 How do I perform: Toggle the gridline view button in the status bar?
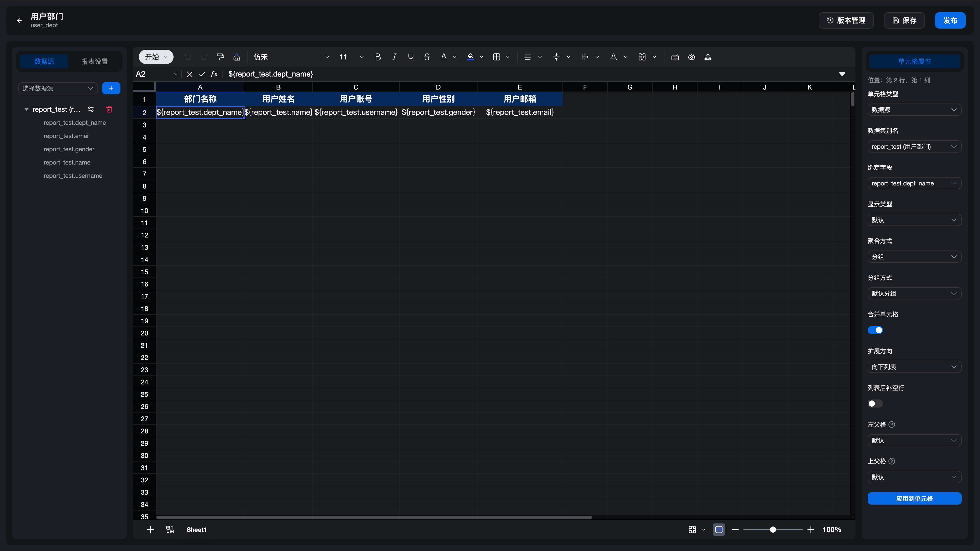[x=692, y=530]
